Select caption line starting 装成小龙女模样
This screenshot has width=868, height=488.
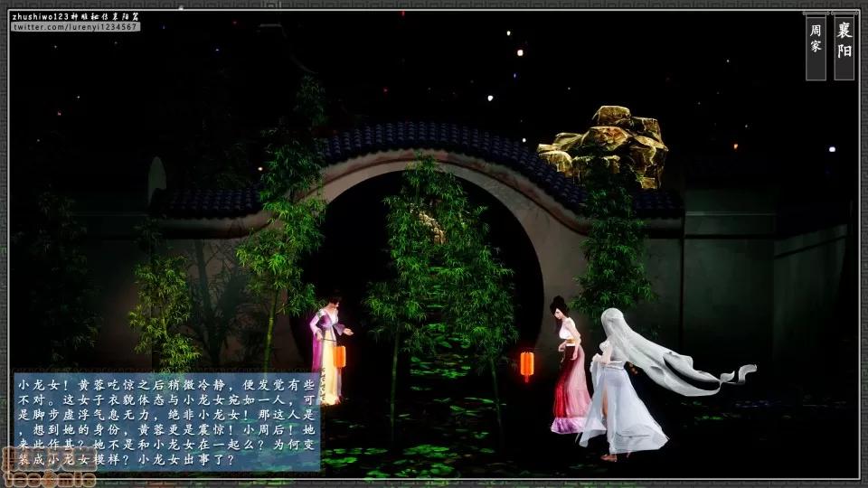click(x=127, y=460)
